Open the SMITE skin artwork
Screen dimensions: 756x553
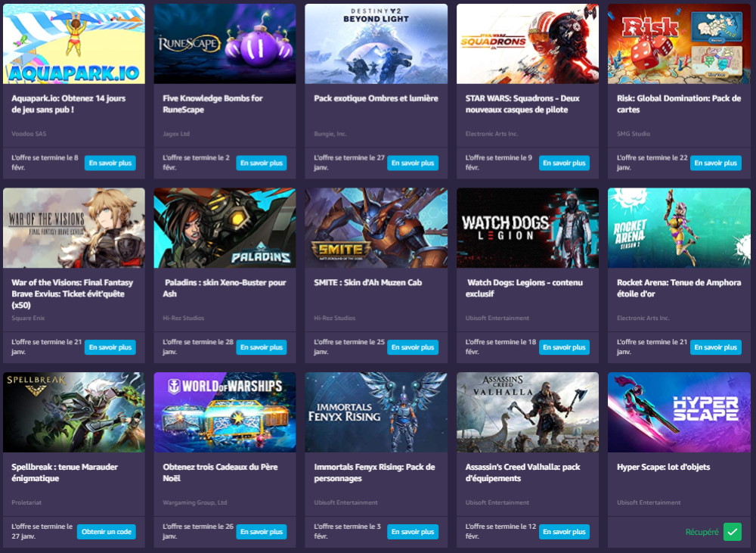[x=376, y=228]
